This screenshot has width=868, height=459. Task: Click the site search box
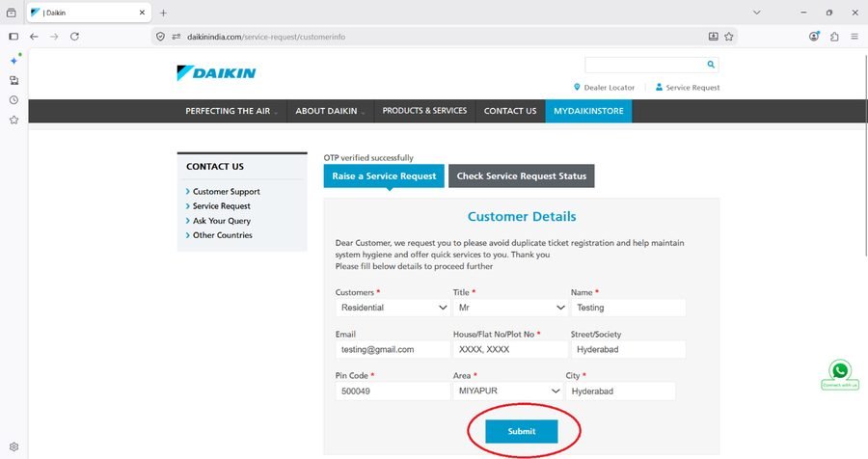click(645, 65)
